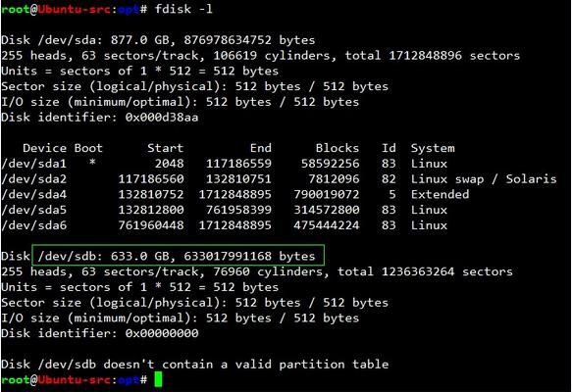Click Id value 82 for sda2

click(389, 179)
